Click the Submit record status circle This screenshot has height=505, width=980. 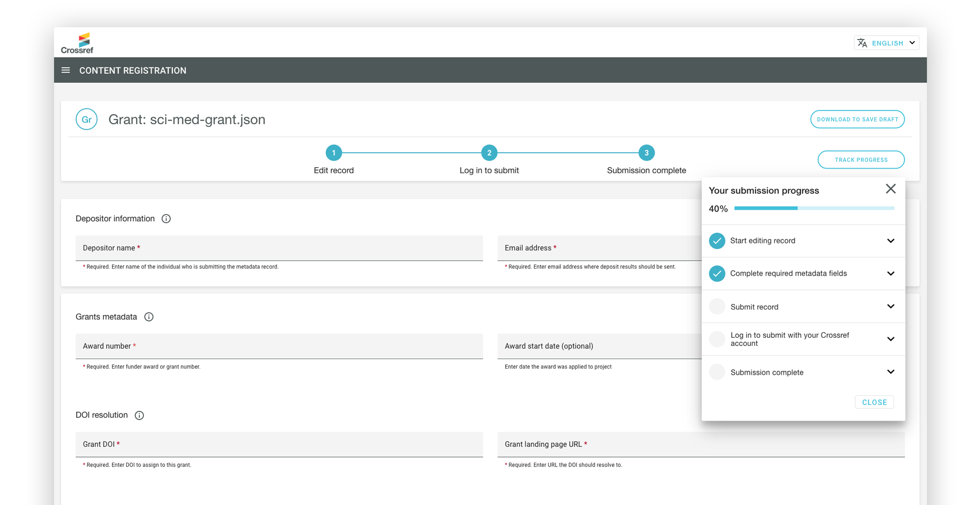coord(717,307)
